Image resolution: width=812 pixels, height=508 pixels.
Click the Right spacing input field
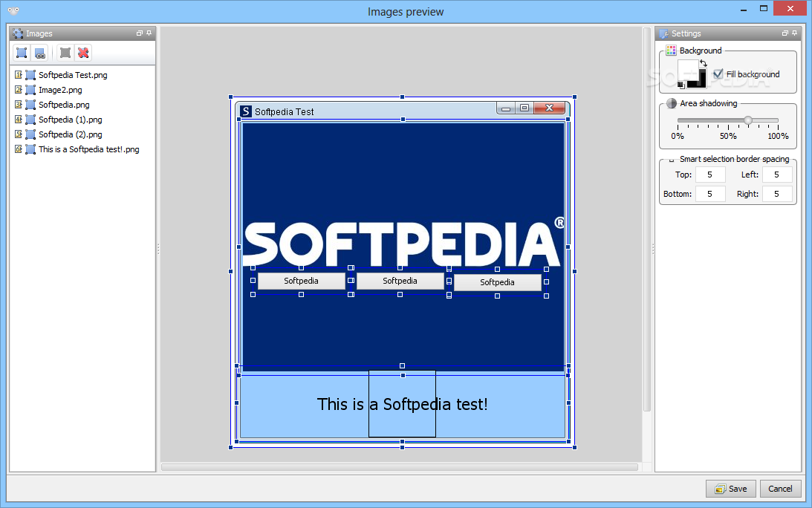point(777,194)
